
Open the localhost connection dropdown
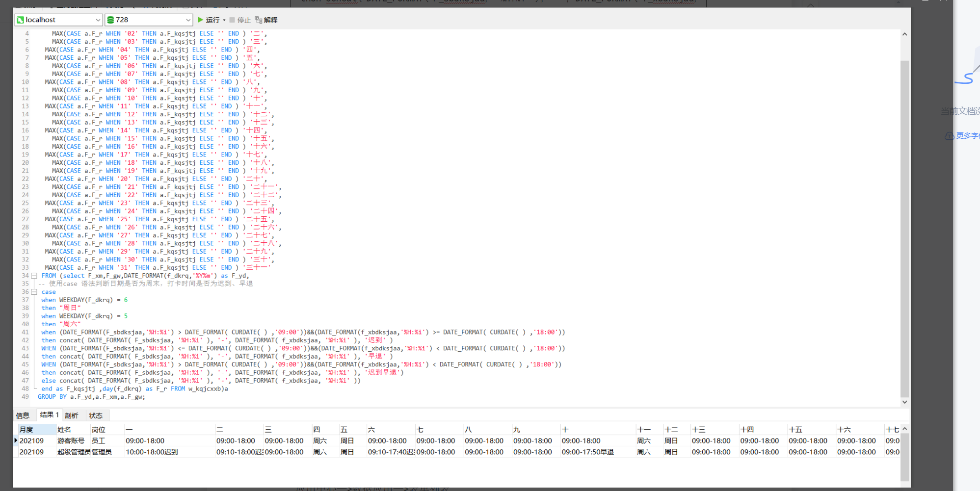98,20
